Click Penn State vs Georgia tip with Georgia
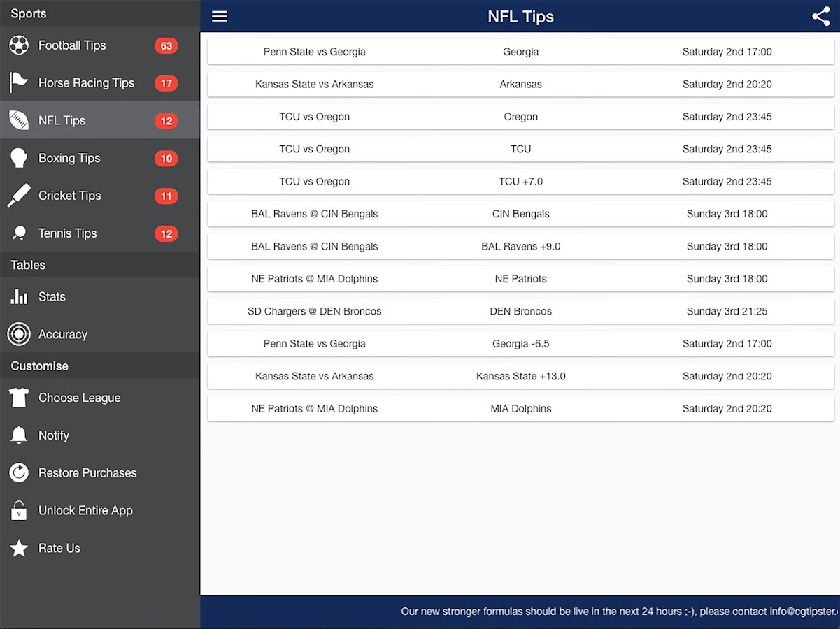This screenshot has width=840, height=629. pos(521,52)
